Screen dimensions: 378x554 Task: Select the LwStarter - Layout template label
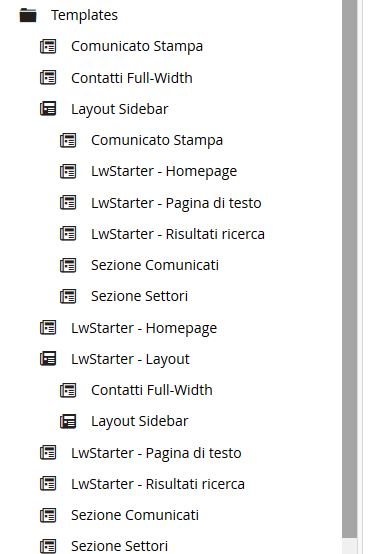130,359
